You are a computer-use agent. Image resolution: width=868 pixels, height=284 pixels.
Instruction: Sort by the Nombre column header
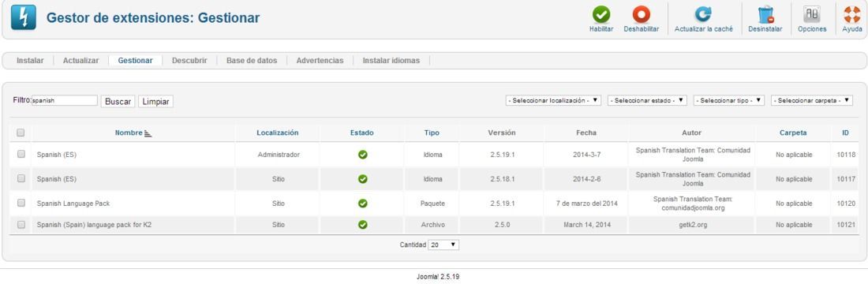click(129, 133)
